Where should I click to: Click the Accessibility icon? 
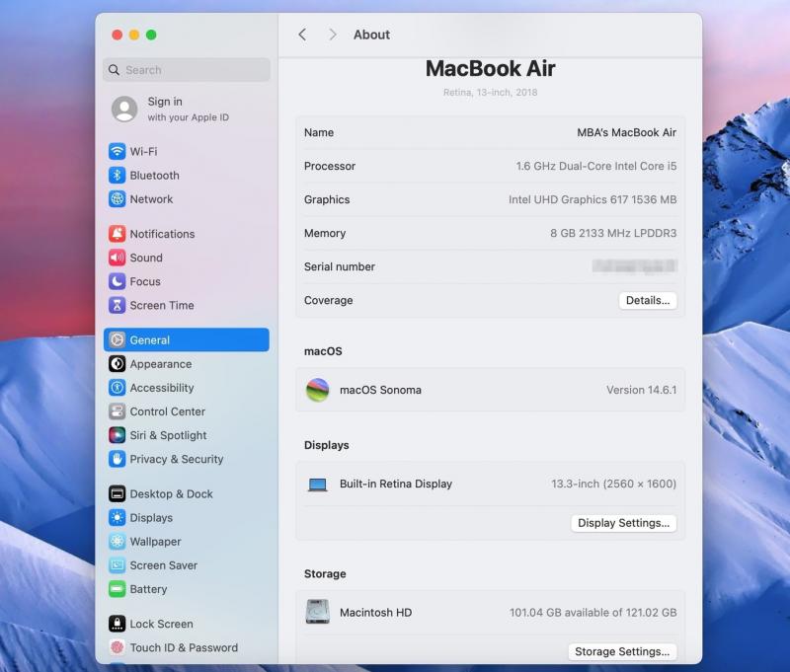click(117, 388)
